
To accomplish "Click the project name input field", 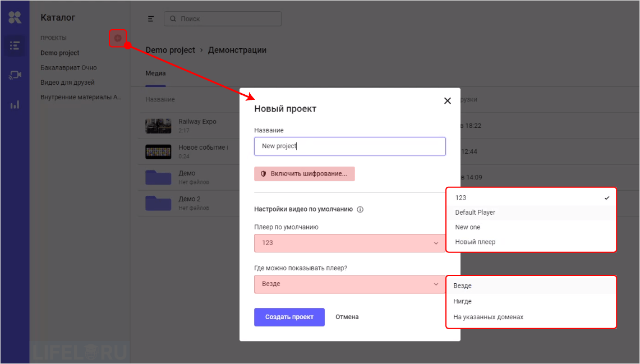I will coord(350,146).
